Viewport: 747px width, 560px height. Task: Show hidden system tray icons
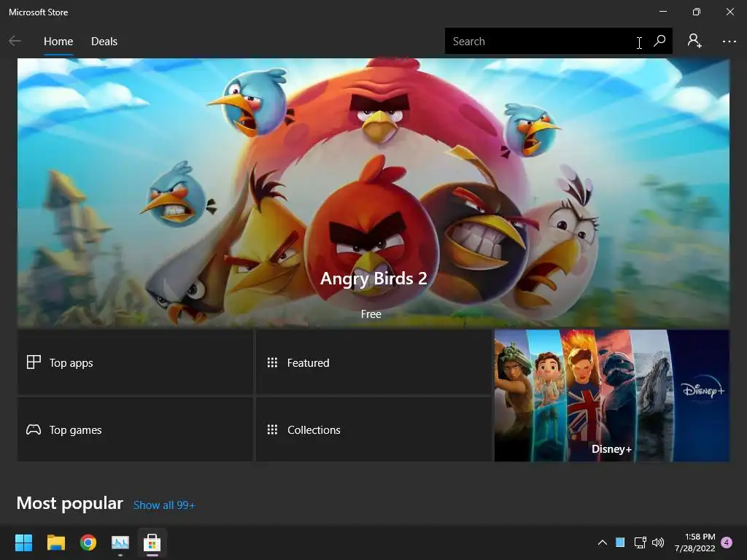tap(602, 542)
